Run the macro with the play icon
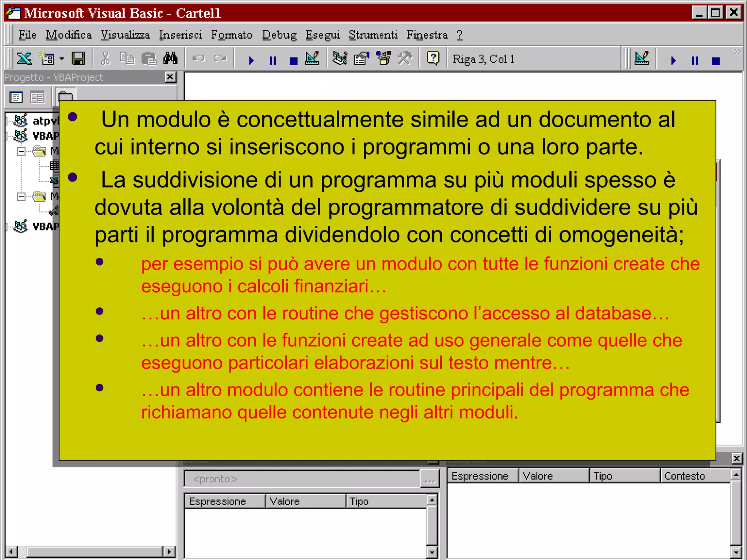The height and width of the screenshot is (560, 747). pyautogui.click(x=251, y=60)
